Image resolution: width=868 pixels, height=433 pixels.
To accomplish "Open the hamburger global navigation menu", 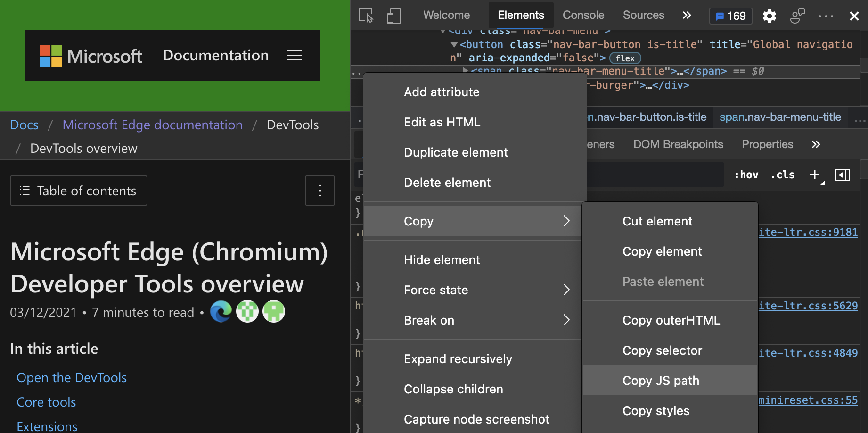I will click(295, 55).
